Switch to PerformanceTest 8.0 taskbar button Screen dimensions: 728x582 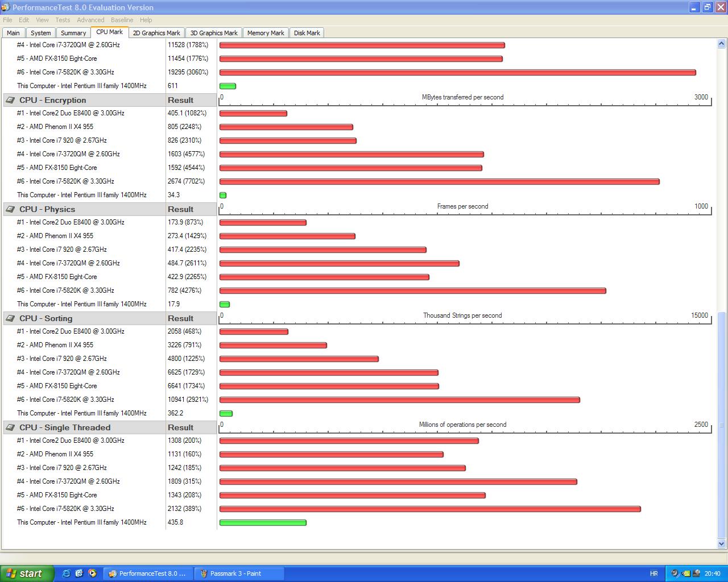click(148, 573)
